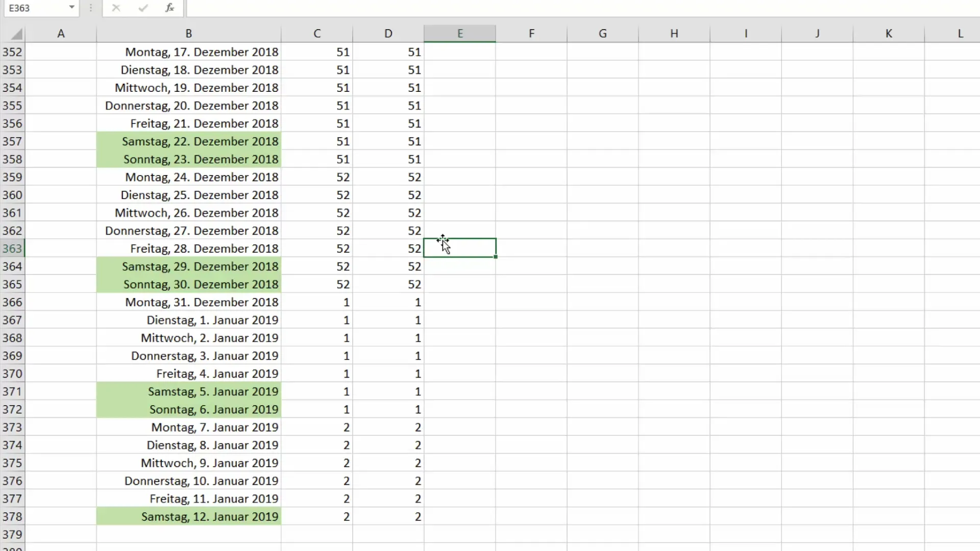Select column C header
Image resolution: width=980 pixels, height=551 pixels.
pyautogui.click(x=317, y=34)
